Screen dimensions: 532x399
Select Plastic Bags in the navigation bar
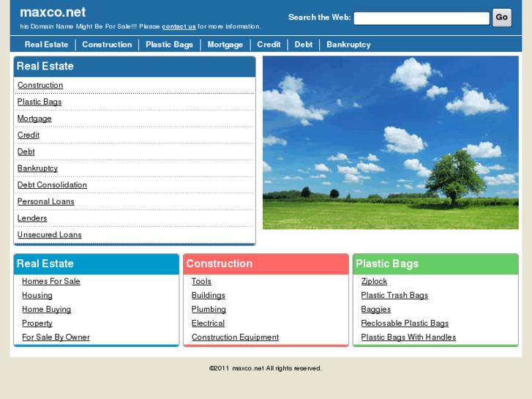click(169, 45)
